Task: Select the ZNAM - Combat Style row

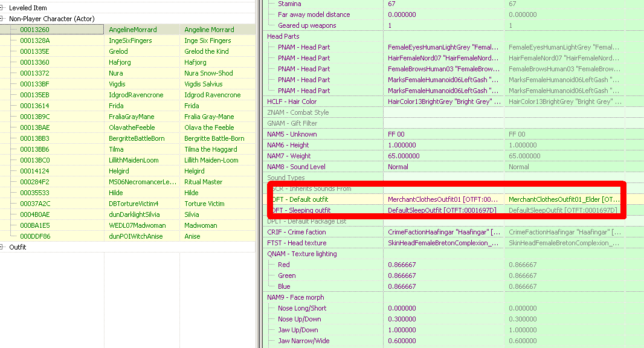Action: pos(454,112)
